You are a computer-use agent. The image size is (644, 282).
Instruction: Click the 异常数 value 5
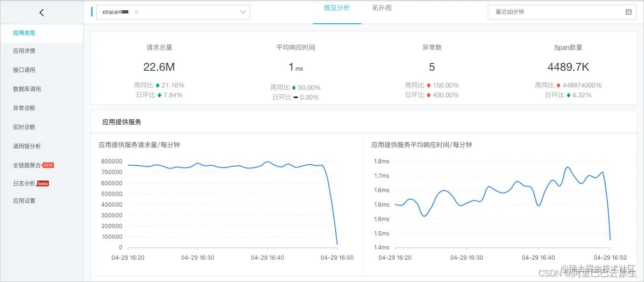click(x=432, y=67)
